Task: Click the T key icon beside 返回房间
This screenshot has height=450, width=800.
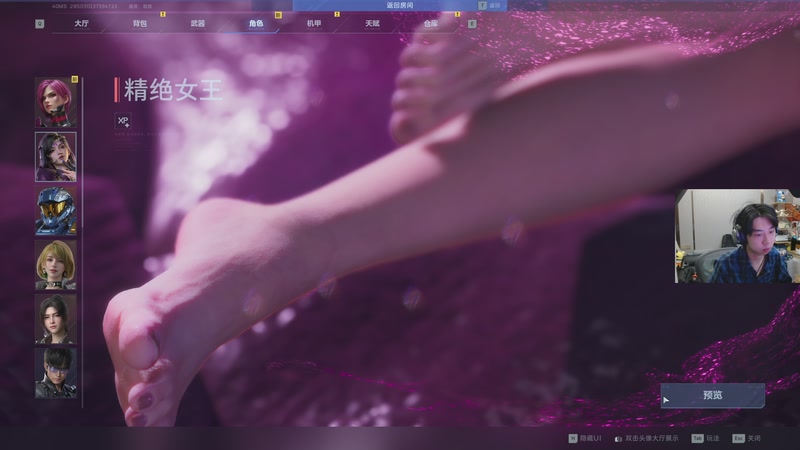Action: point(482,5)
